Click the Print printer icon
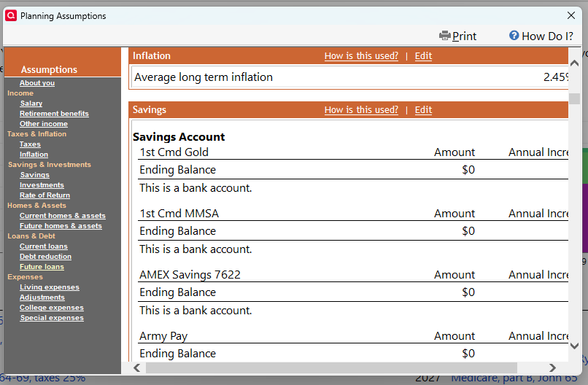This screenshot has height=385, width=588. 445,36
